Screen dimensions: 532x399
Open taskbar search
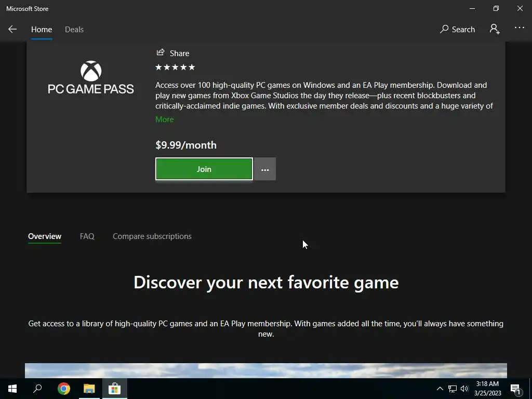click(x=37, y=389)
